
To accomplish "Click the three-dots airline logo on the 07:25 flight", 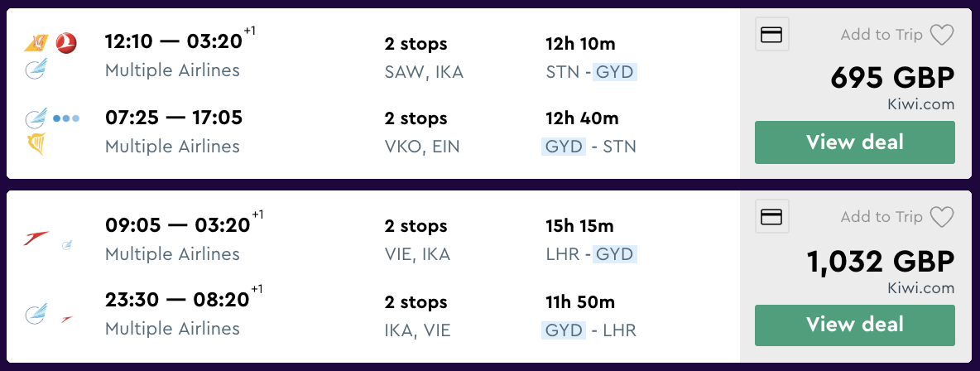I will [66, 118].
